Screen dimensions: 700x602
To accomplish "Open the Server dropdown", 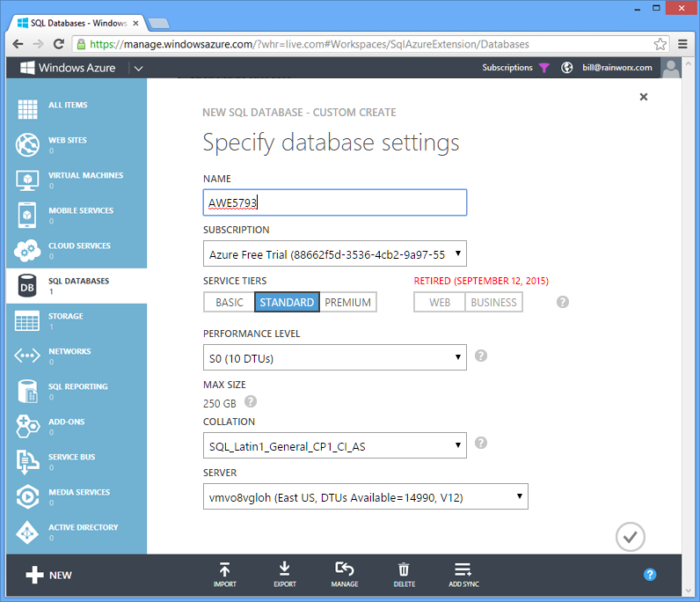I will tap(366, 496).
